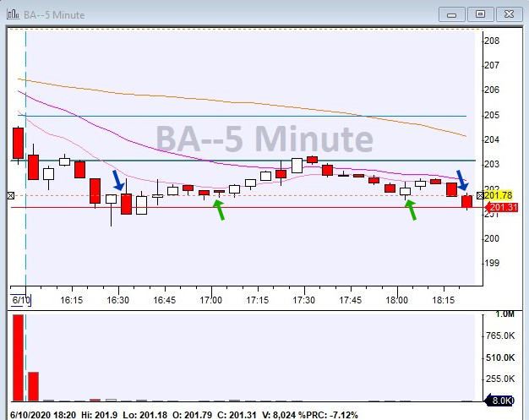Click the last red candlestick at 18:20
The width and height of the screenshot is (529, 420).
click(x=467, y=202)
